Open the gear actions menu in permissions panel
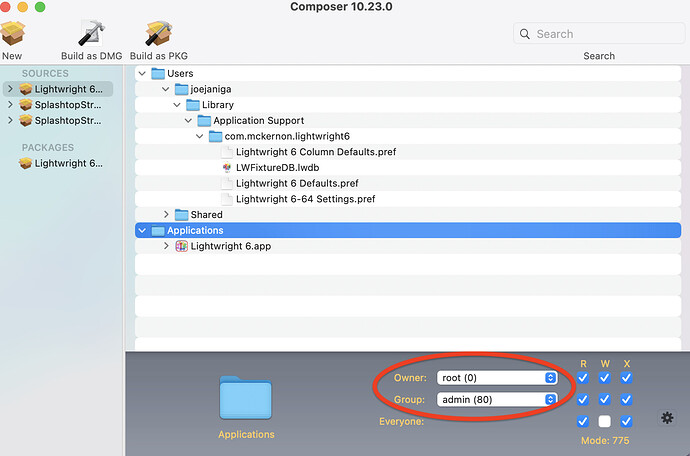This screenshot has height=456, width=690. tap(667, 417)
